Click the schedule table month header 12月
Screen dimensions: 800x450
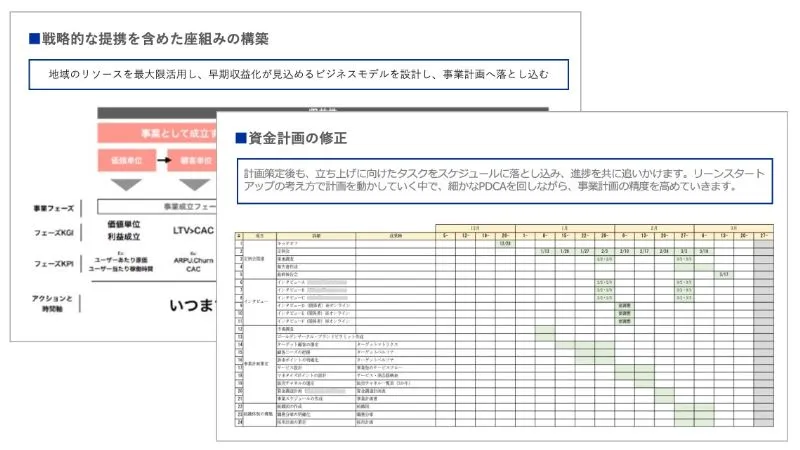(x=475, y=228)
